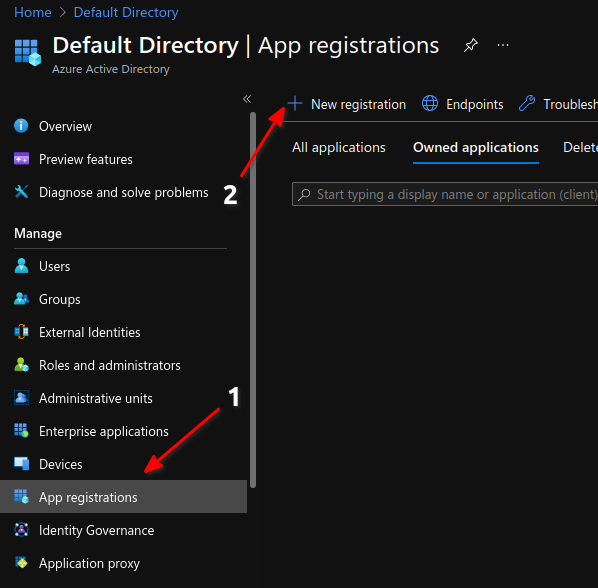
Task: Click the Overview info icon
Action: pos(21,126)
